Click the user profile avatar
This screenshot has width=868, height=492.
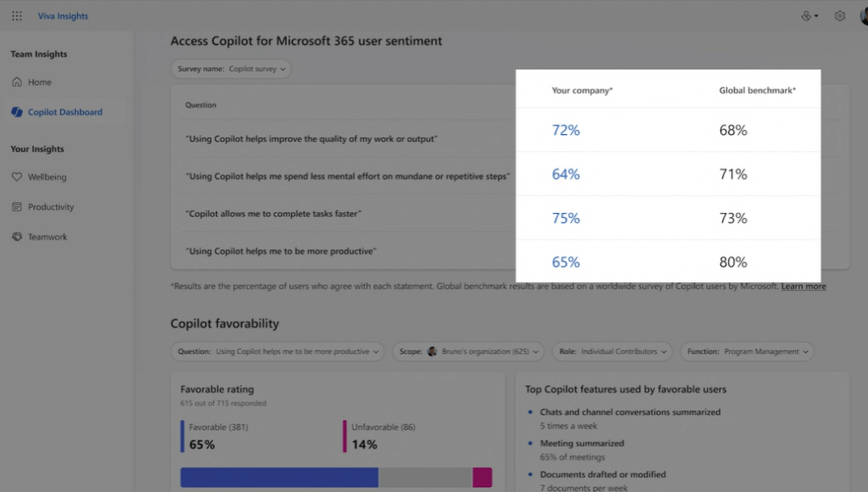[863, 16]
